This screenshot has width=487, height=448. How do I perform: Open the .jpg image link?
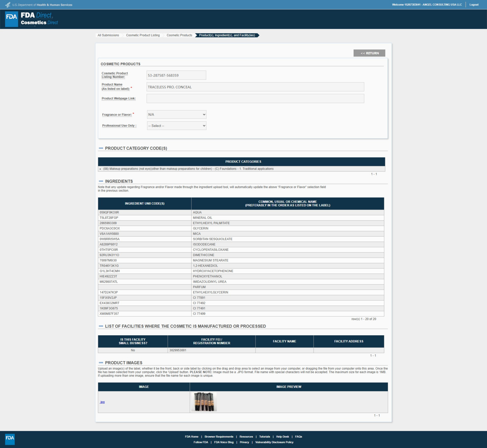102,402
